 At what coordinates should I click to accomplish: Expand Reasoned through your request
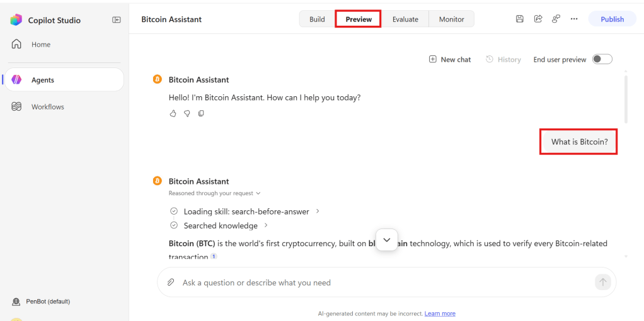click(214, 193)
